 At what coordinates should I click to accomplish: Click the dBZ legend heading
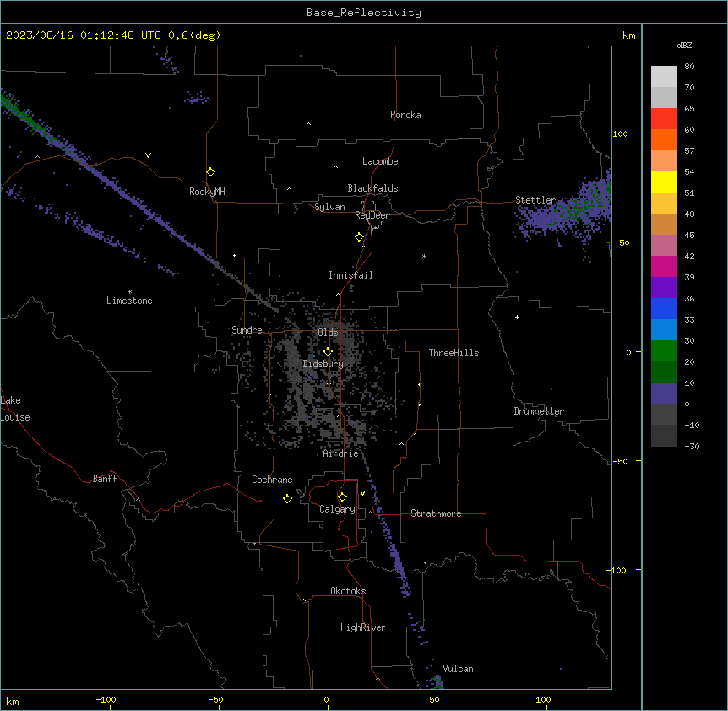684,45
